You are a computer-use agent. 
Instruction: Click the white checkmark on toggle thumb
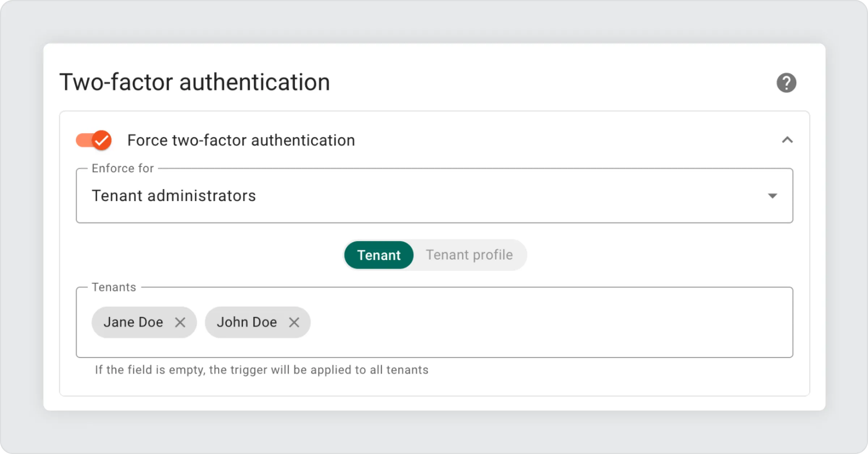coord(102,140)
